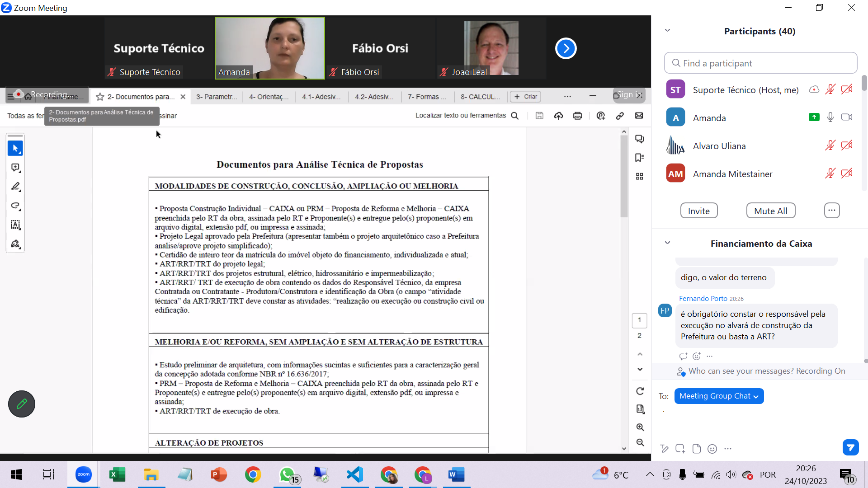868x488 pixels.
Task: Mute Amanda's microphone in participants list
Action: point(830,117)
